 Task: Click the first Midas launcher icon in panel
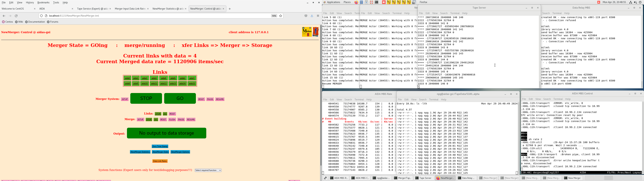[389, 2]
